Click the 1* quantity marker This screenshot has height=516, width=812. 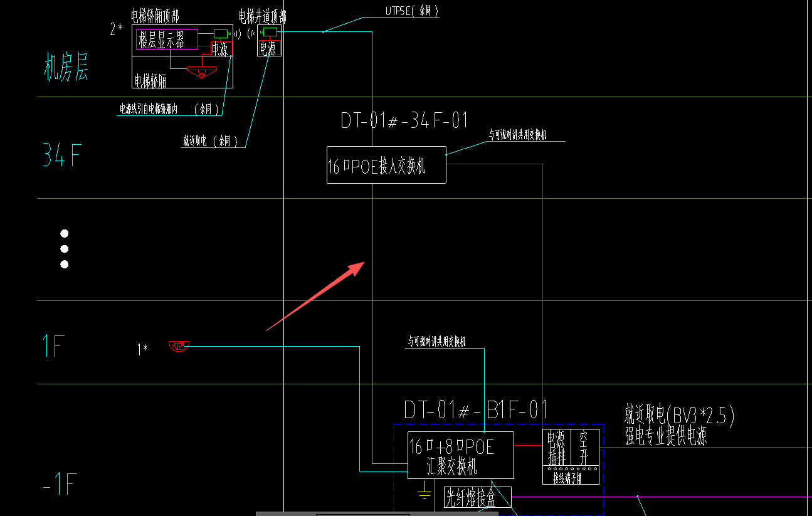[142, 349]
